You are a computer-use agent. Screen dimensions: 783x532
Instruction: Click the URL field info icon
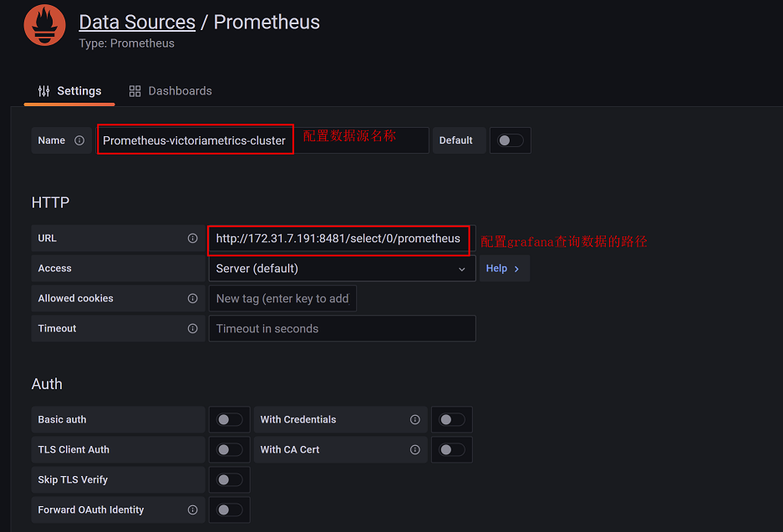(x=192, y=238)
